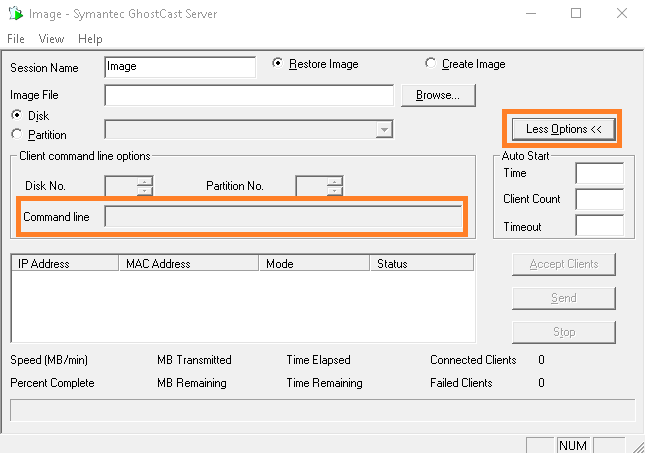The height and width of the screenshot is (453, 645).
Task: Increase the Disk No. spinner value
Action: tap(145, 181)
